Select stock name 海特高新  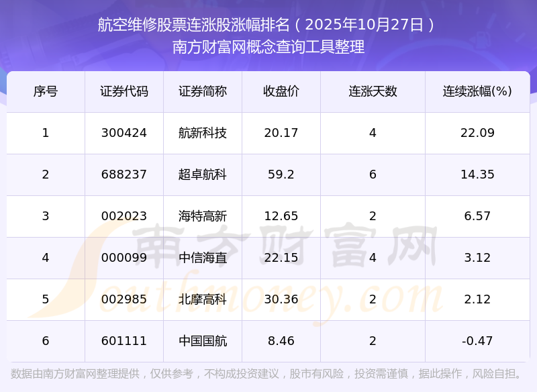coord(203,216)
